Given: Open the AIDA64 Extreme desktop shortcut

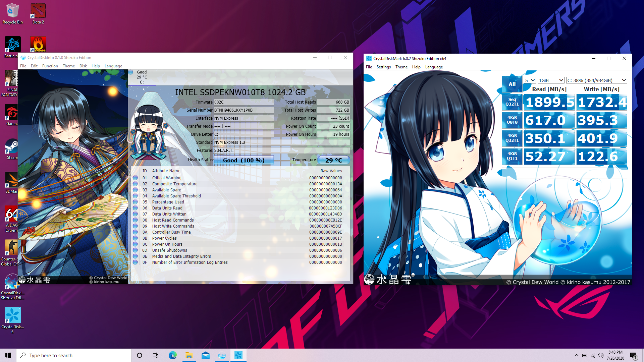Looking at the screenshot, I should 11,219.
